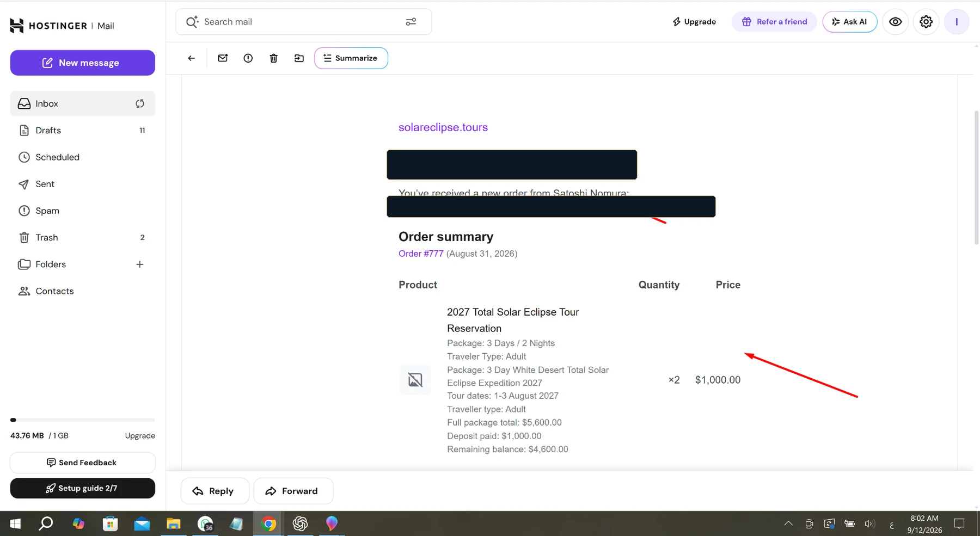Open the Sent folder

(83, 184)
